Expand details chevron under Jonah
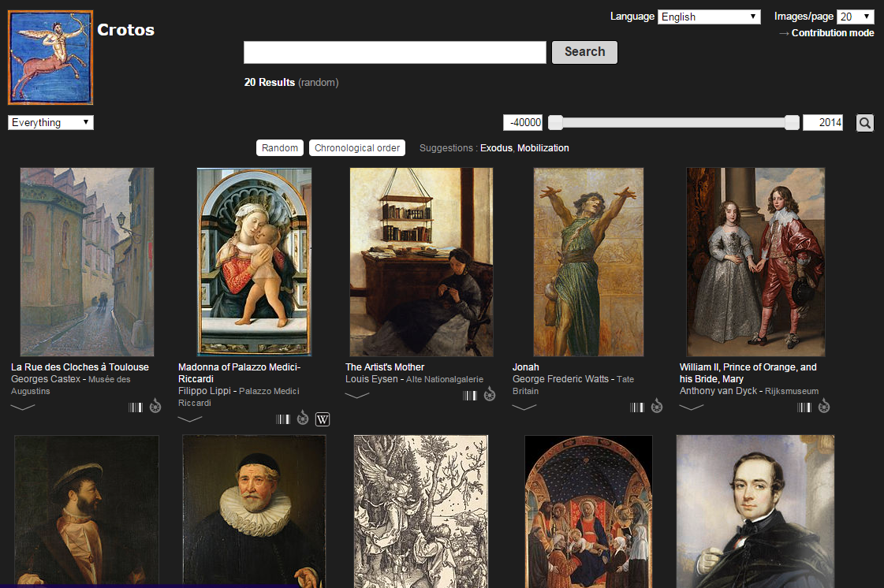The width and height of the screenshot is (884, 588). coord(524,408)
